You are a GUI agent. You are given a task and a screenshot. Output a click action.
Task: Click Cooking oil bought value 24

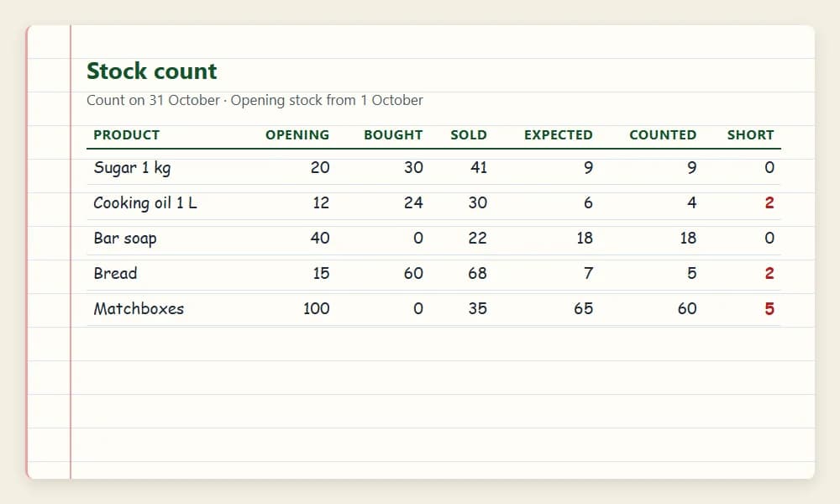click(413, 203)
